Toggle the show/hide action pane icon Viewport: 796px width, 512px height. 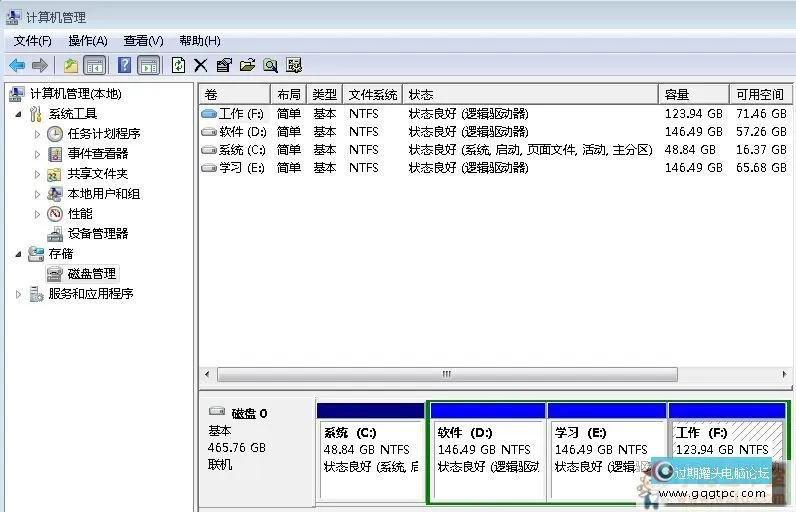click(149, 65)
